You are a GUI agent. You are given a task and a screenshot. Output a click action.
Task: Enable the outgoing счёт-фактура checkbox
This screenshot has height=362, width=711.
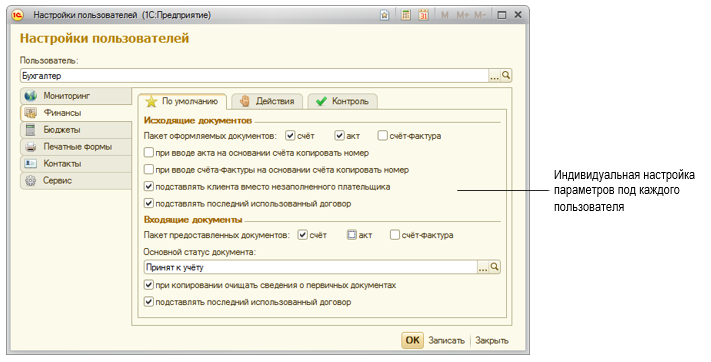pyautogui.click(x=383, y=136)
